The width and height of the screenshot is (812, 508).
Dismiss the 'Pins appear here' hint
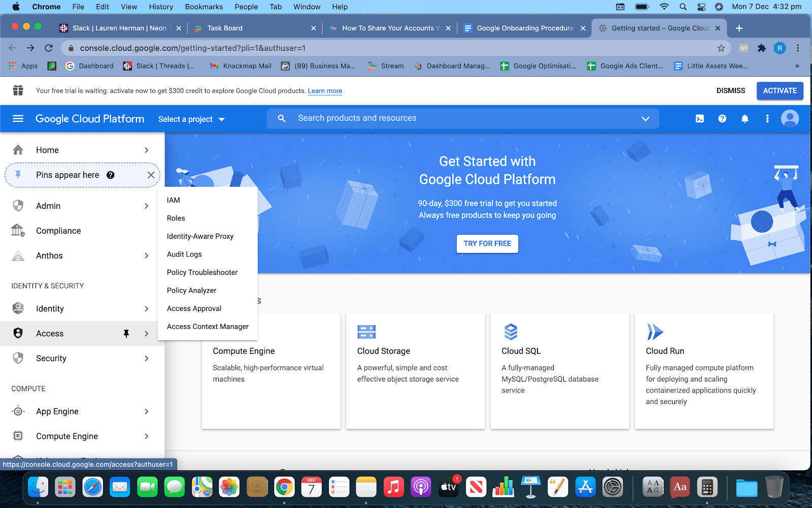[151, 175]
